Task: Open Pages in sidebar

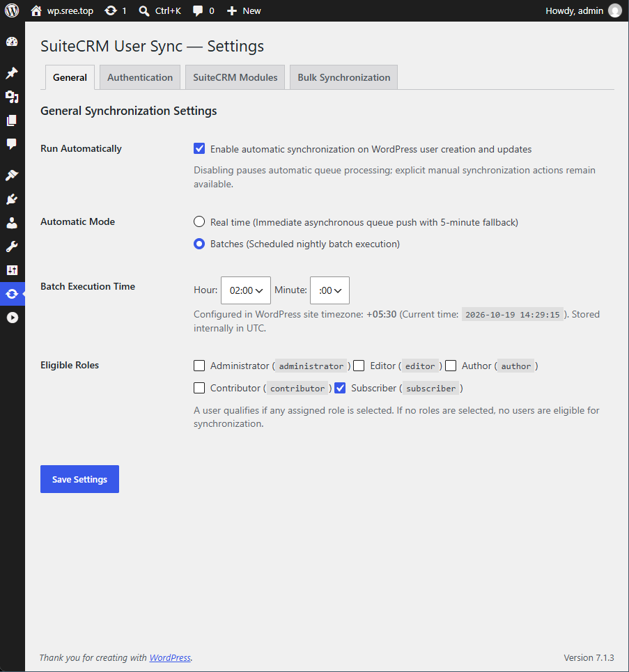Action: click(12, 120)
